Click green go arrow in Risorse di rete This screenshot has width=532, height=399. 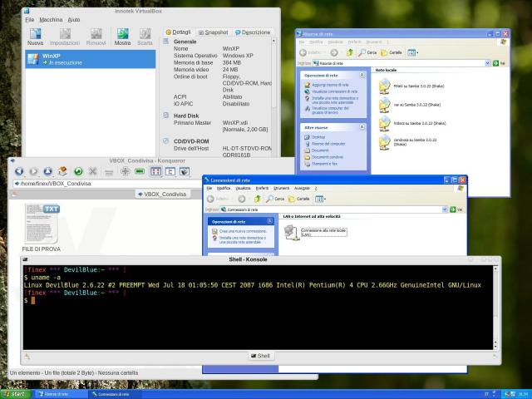point(495,63)
